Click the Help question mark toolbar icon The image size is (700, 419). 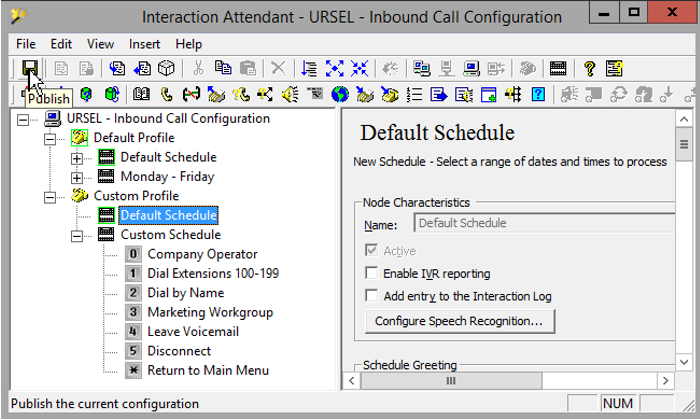click(590, 68)
